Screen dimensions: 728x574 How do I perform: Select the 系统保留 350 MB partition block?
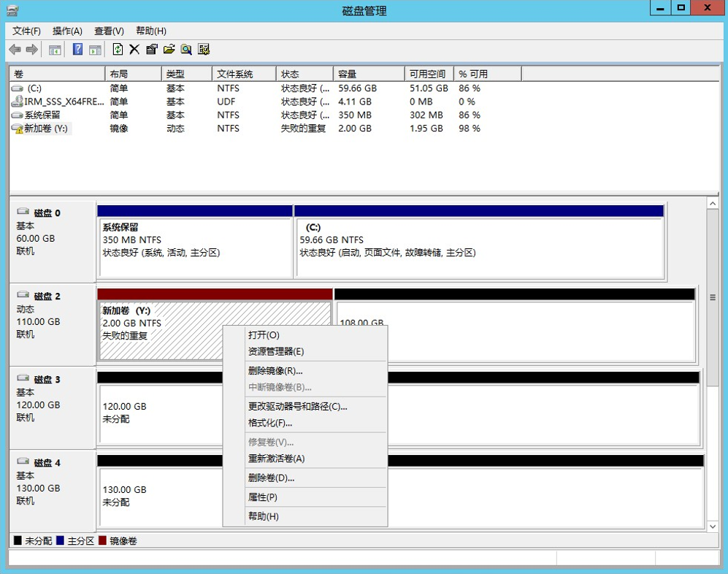tap(195, 242)
